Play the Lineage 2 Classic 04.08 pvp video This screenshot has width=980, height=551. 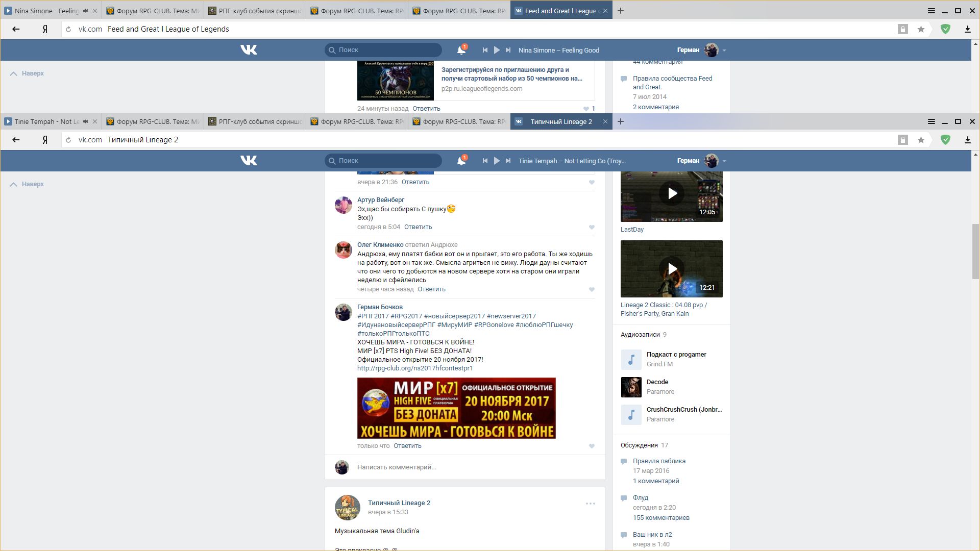pos(672,269)
